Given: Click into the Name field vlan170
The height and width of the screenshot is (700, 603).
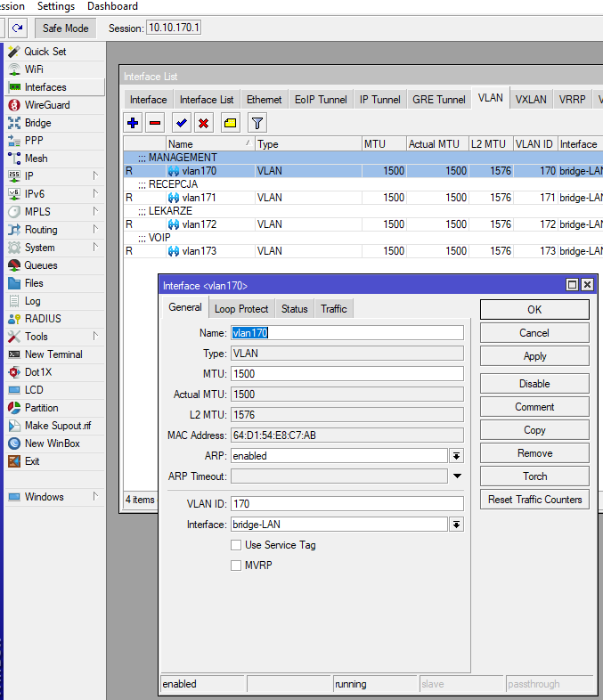Looking at the screenshot, I should click(x=346, y=332).
